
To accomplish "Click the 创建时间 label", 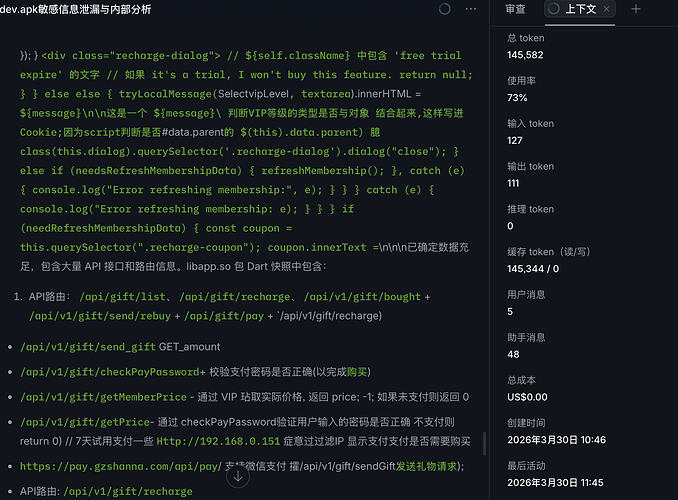I will (526, 423).
